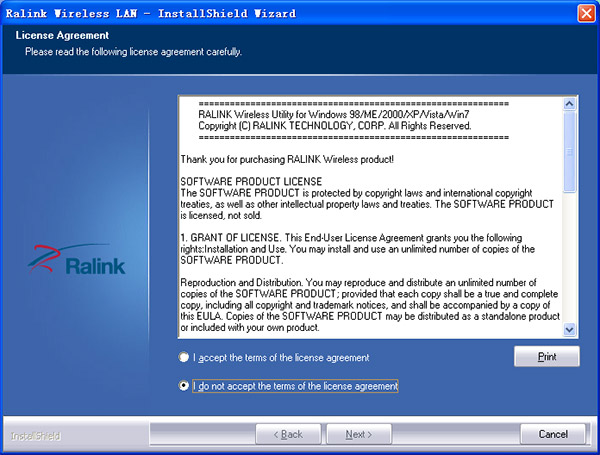
Task: Click the "Reproduction and Distribution" paragraph
Action: [x=368, y=304]
